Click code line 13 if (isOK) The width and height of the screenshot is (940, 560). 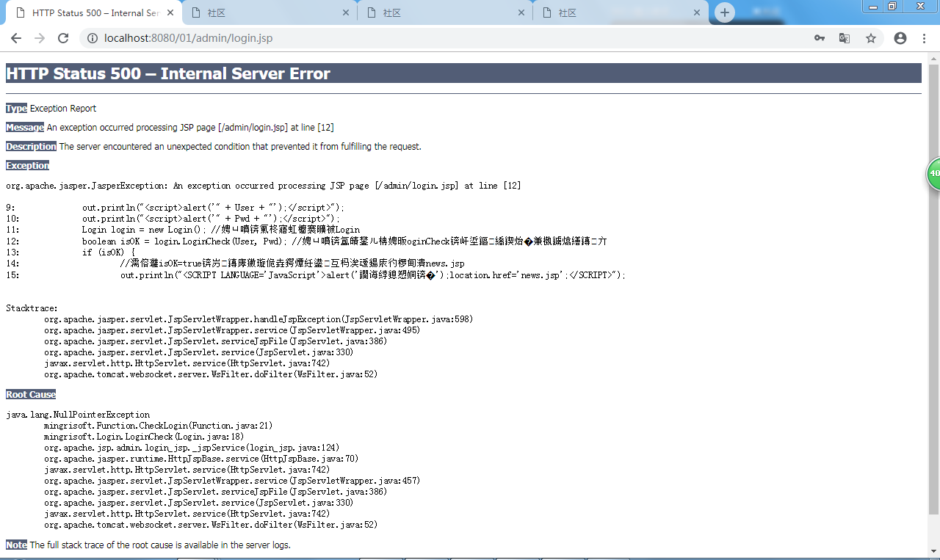(70, 252)
